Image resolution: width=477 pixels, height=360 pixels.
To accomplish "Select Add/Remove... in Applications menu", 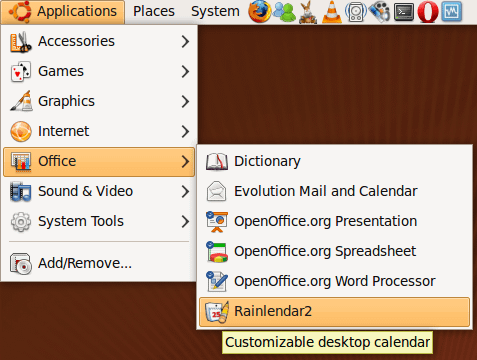I will tap(99, 263).
